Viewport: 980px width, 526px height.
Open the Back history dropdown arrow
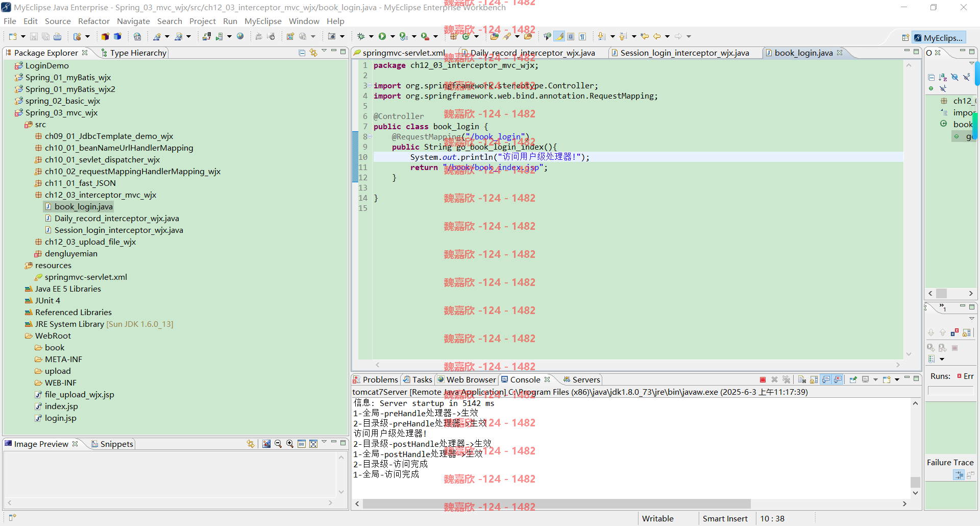[667, 36]
